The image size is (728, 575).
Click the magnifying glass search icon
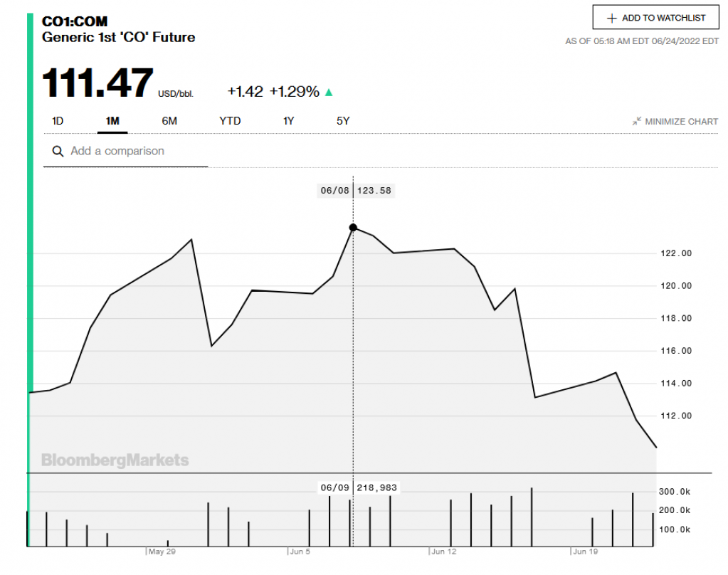tap(58, 152)
